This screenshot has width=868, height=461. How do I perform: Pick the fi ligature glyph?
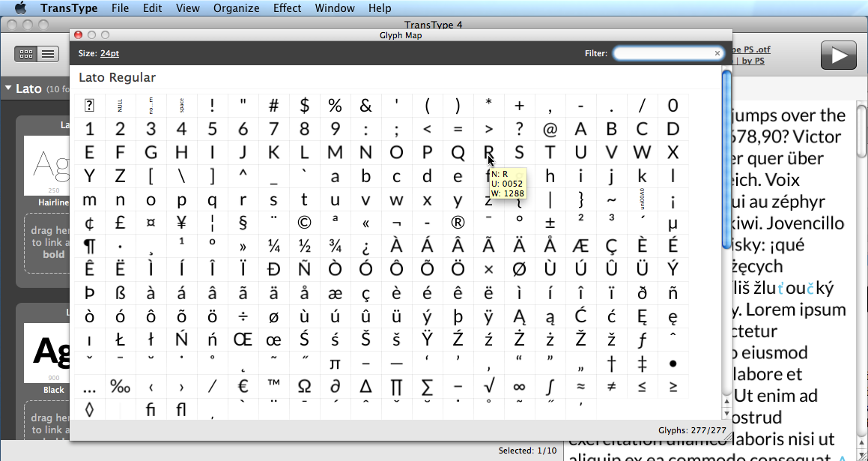click(x=151, y=409)
